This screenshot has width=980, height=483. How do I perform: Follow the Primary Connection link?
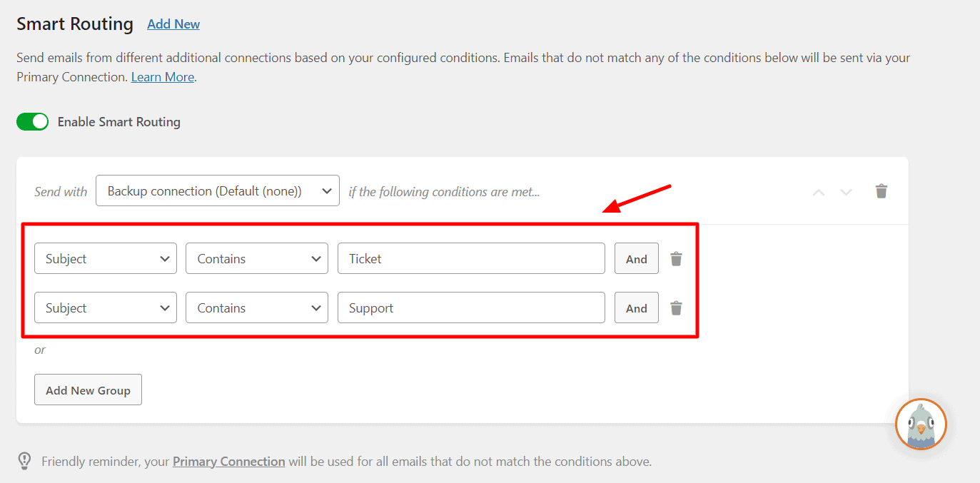tap(228, 462)
